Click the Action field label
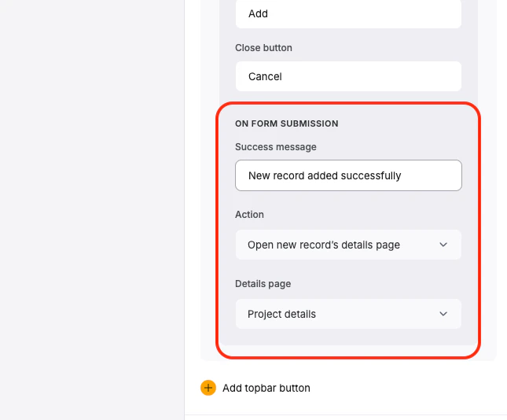This screenshot has width=507, height=420. pyautogui.click(x=249, y=215)
